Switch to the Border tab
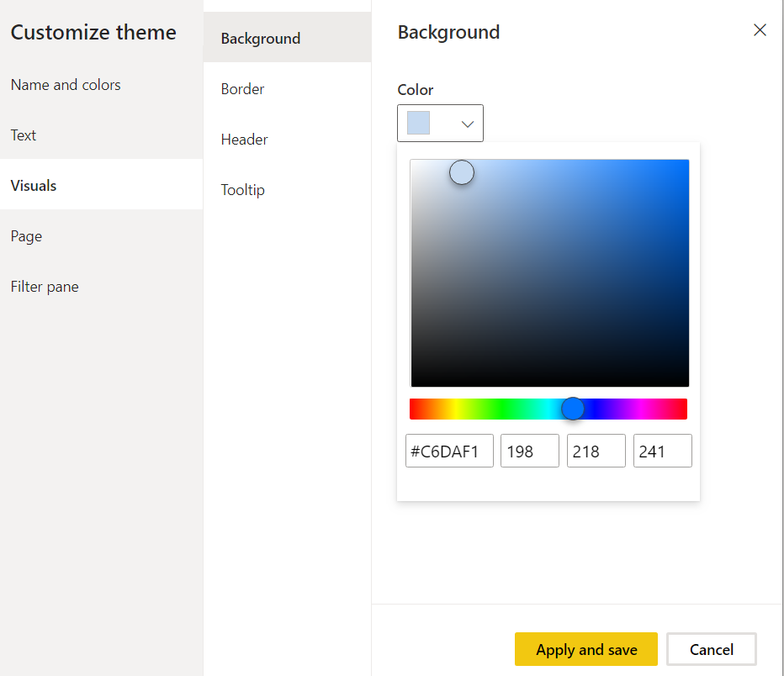 [x=243, y=89]
